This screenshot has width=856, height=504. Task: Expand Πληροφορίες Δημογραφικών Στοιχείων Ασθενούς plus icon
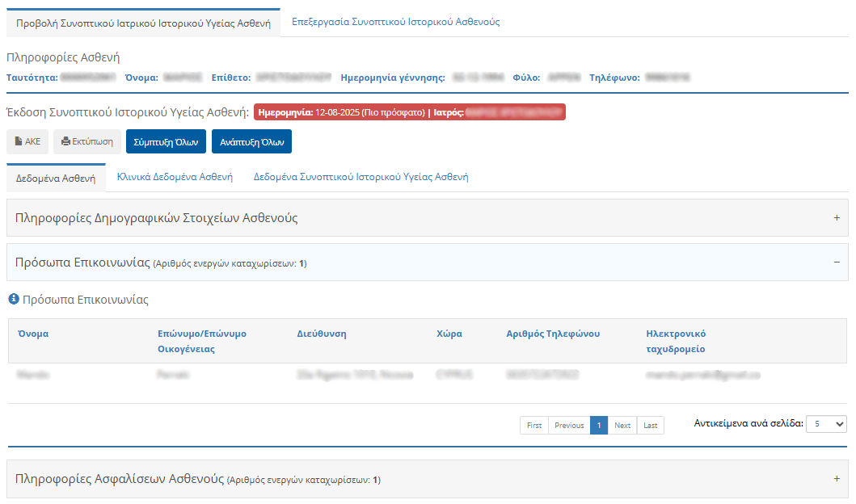(837, 218)
